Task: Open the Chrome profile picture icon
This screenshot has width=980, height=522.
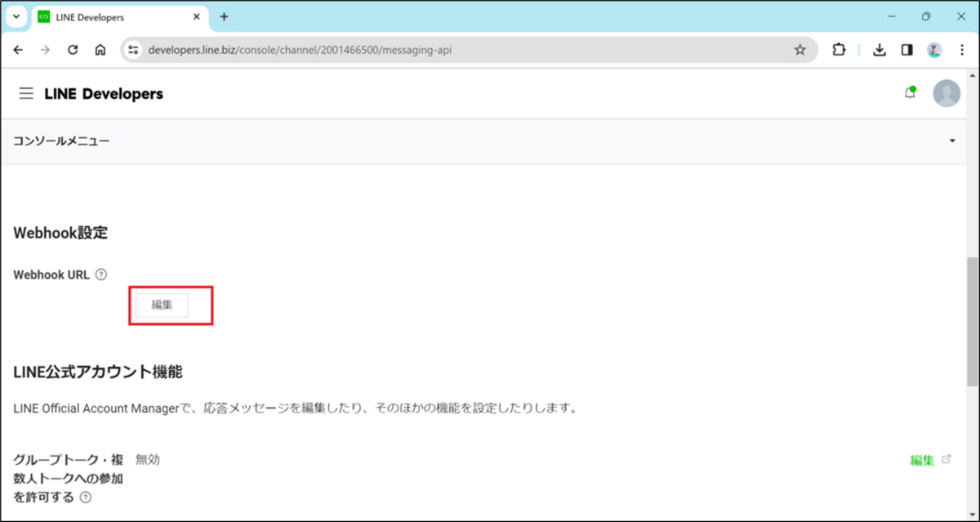Action: (x=934, y=50)
